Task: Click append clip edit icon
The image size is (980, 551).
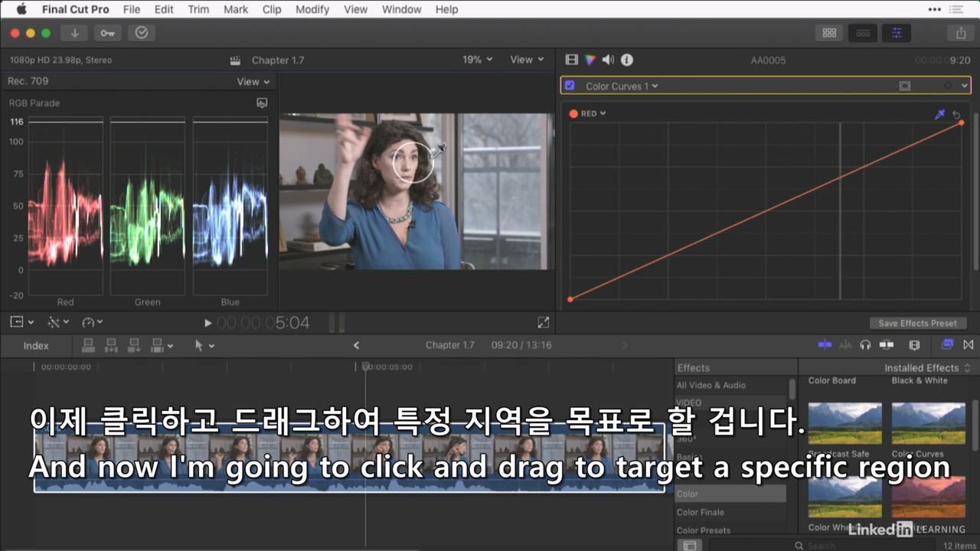Action: [134, 346]
